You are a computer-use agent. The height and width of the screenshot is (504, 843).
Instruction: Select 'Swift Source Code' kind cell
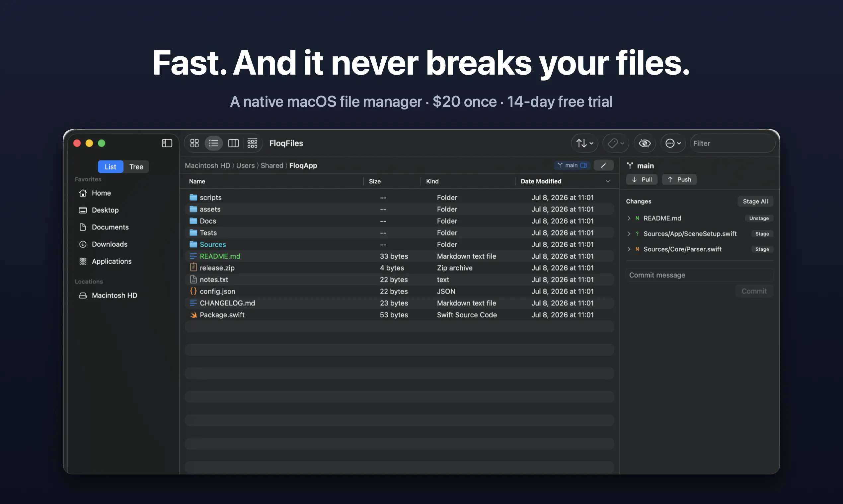[x=467, y=315]
